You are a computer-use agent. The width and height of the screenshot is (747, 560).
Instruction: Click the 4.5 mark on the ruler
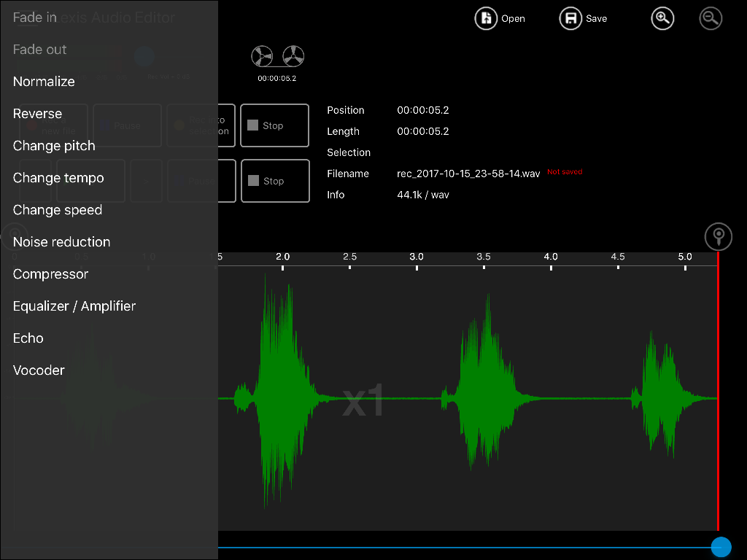pos(618,257)
